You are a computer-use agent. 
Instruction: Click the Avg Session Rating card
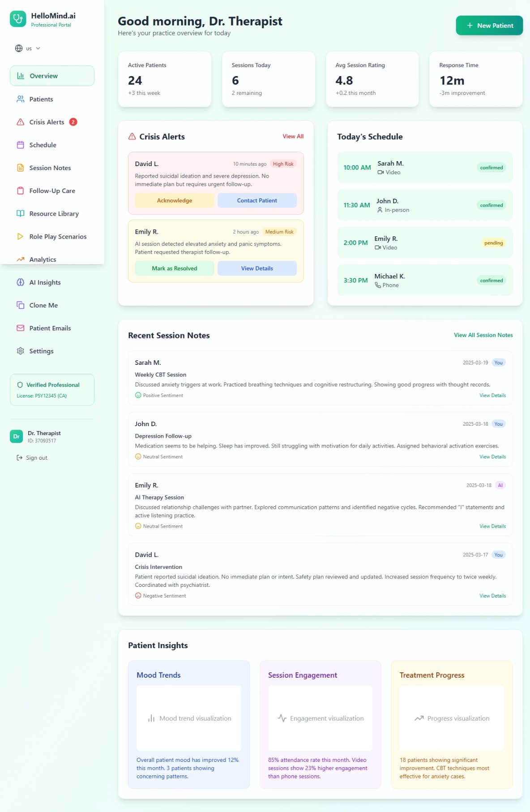tap(372, 79)
